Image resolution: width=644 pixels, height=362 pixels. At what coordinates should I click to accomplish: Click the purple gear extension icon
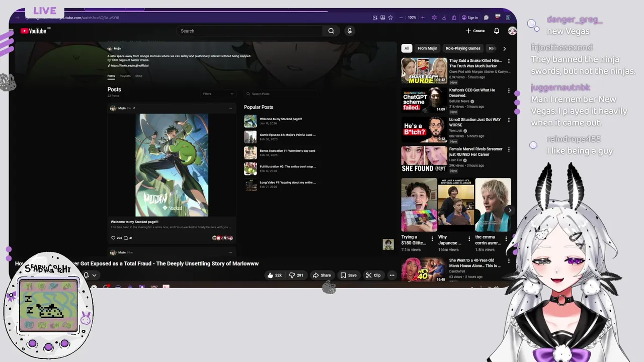pyautogui.click(x=434, y=18)
